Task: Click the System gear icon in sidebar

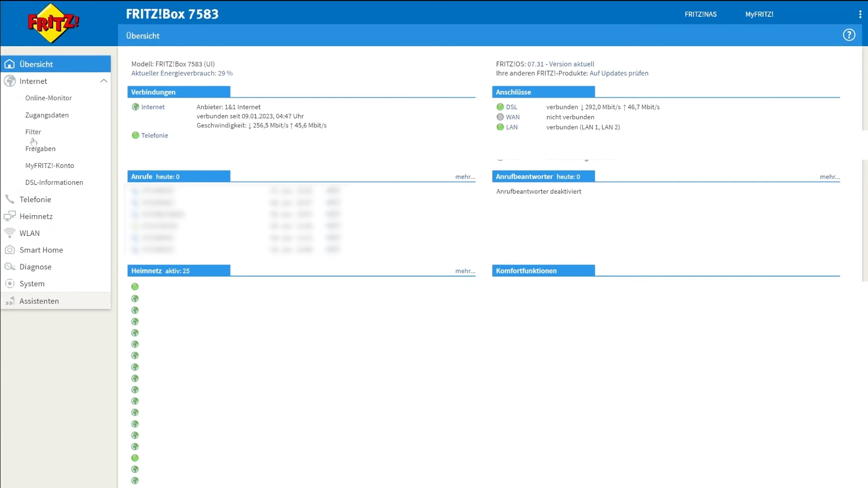Action: (9, 284)
